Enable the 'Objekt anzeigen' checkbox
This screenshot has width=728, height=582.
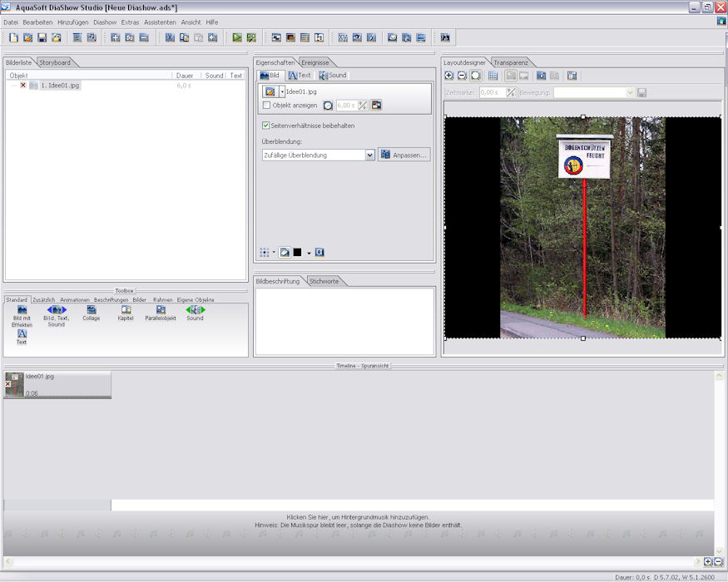tap(266, 106)
